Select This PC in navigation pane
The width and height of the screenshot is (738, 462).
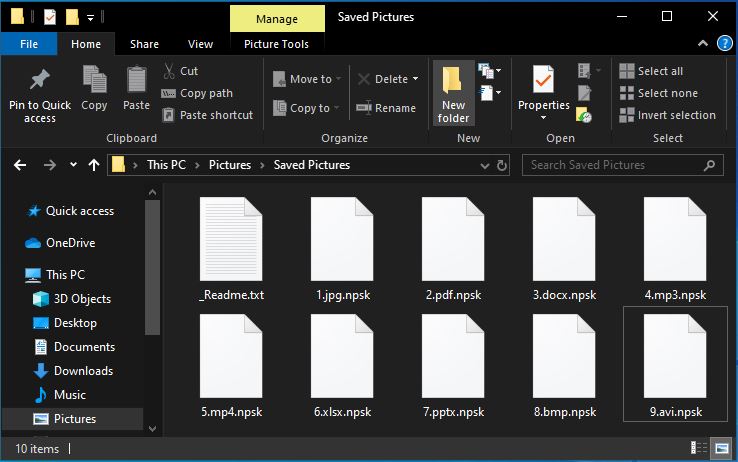(x=55, y=275)
